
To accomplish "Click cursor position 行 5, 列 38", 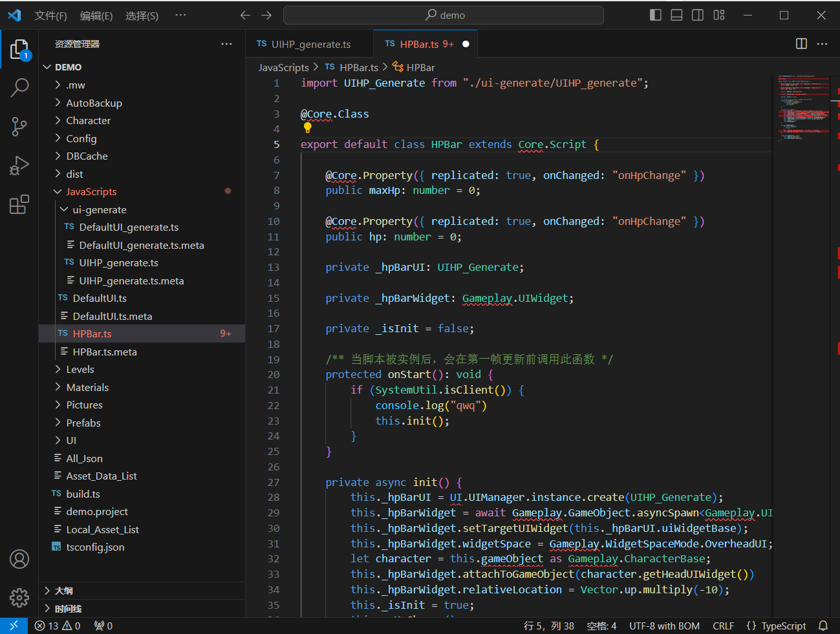I will coord(549,626).
